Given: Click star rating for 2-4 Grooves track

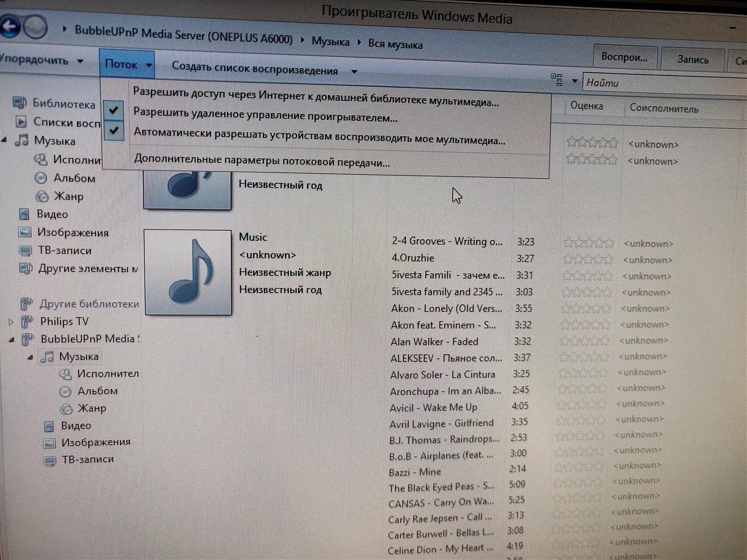Looking at the screenshot, I should pyautogui.click(x=589, y=243).
